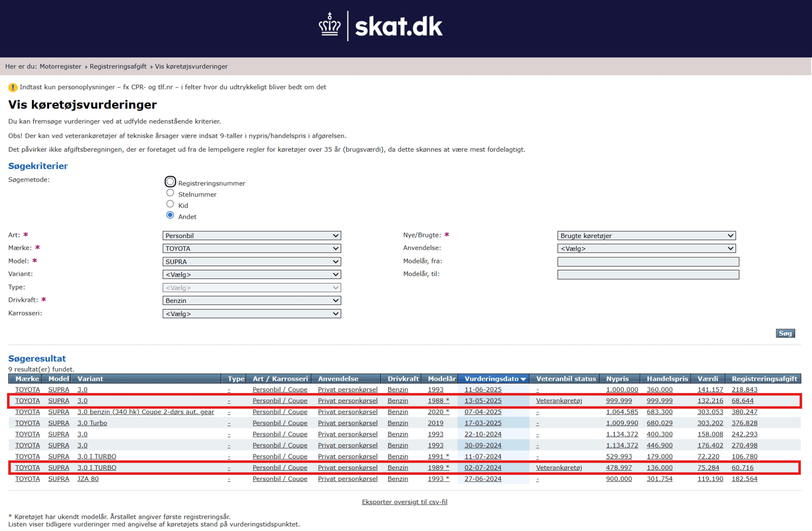Click registration fee 68.644
Image resolution: width=812 pixels, height=531 pixels.
[743, 401]
